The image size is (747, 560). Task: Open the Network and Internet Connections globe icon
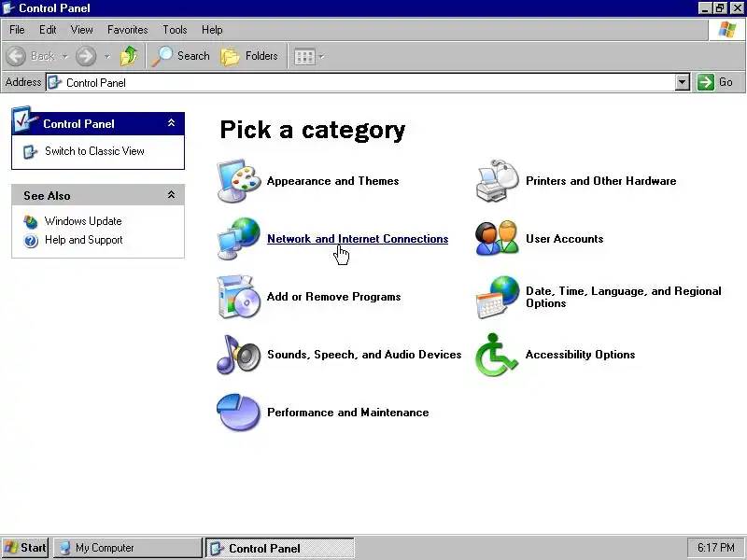click(x=239, y=239)
